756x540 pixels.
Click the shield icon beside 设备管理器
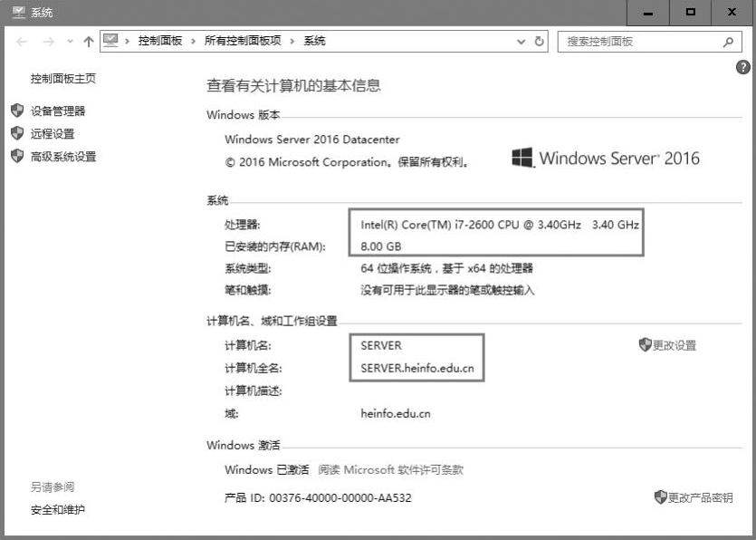pos(17,111)
